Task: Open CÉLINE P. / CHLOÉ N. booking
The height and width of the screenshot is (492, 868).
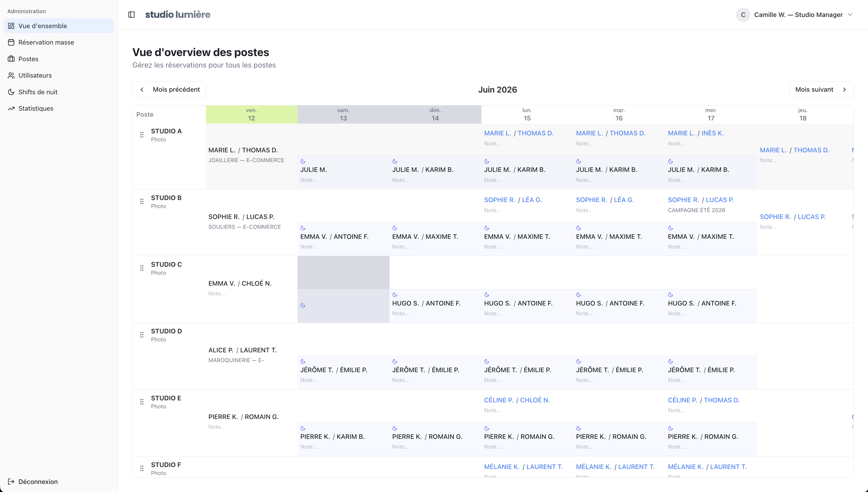Action: click(x=517, y=400)
